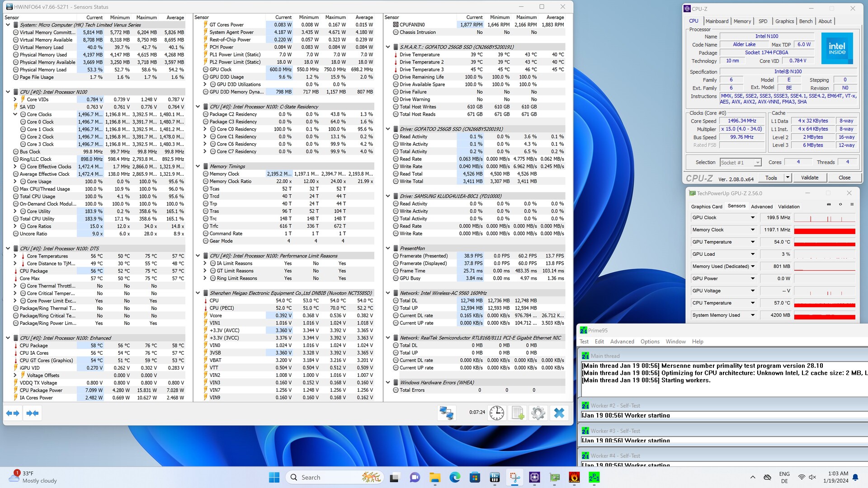Open the CPU-Z Tools dropdown arrow
This screenshot has width=868, height=488.
tap(788, 178)
